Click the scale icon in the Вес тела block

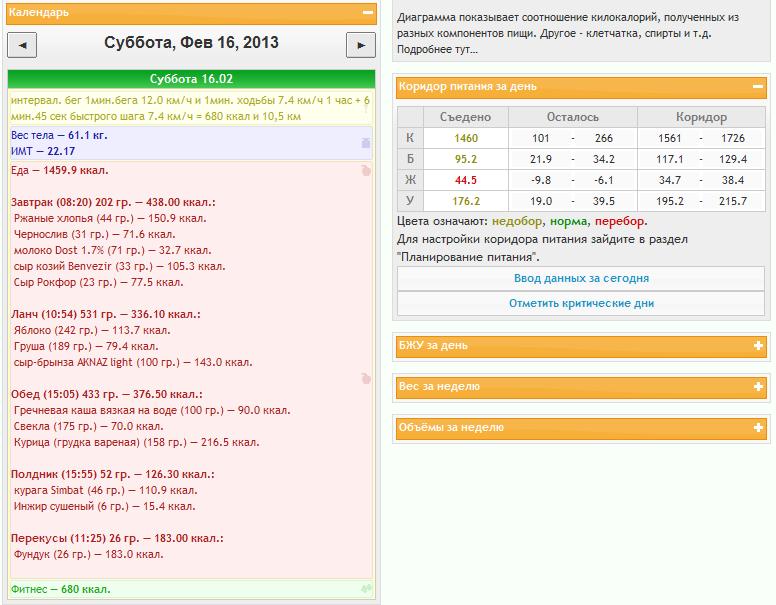[x=366, y=143]
